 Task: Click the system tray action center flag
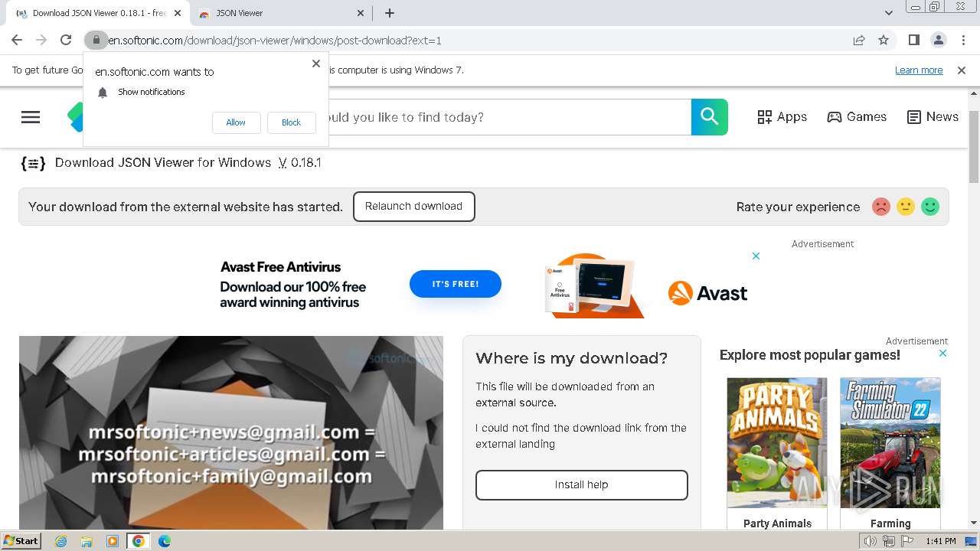(906, 541)
